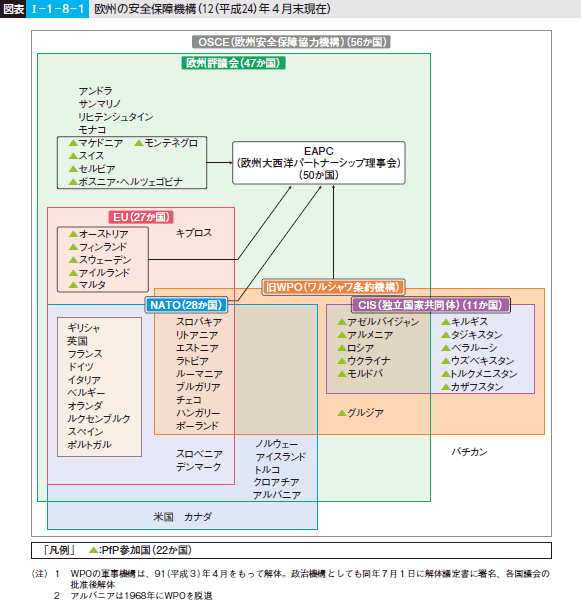Select キプロス in the EU area
Viewport: 581px width, 600px height.
[194, 233]
